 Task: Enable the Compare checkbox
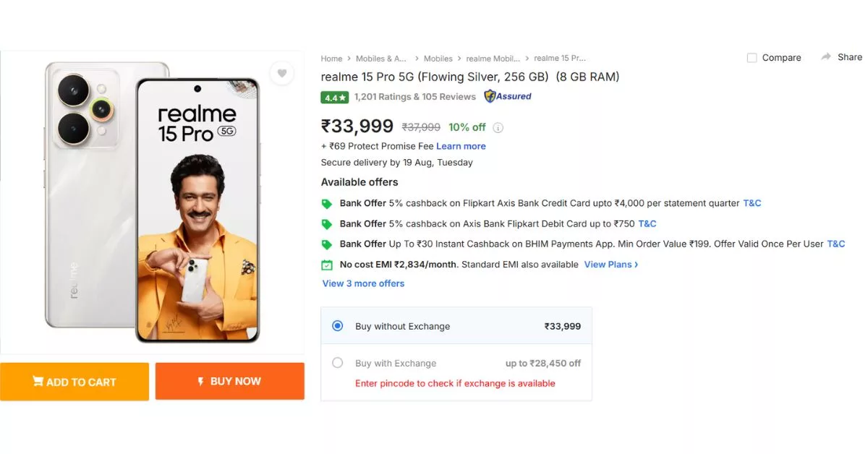tap(752, 57)
